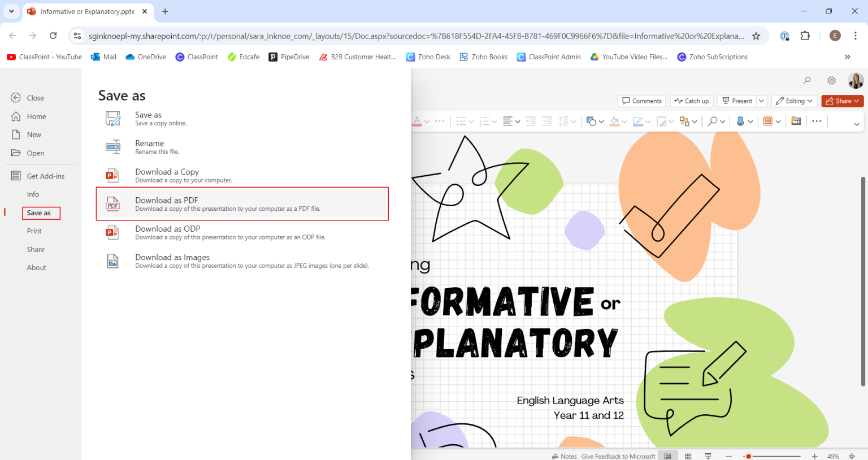Start Dictation with the microphone icon
The image size is (868, 460).
click(741, 121)
